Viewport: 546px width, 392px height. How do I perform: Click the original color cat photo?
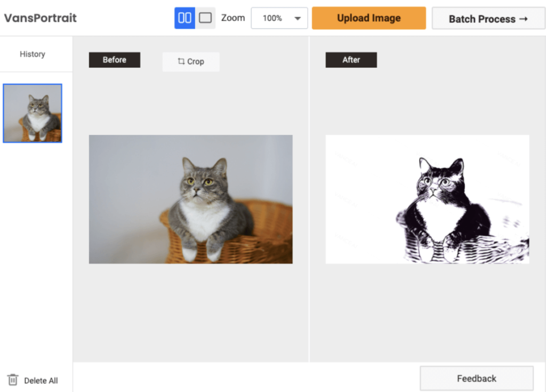190,199
